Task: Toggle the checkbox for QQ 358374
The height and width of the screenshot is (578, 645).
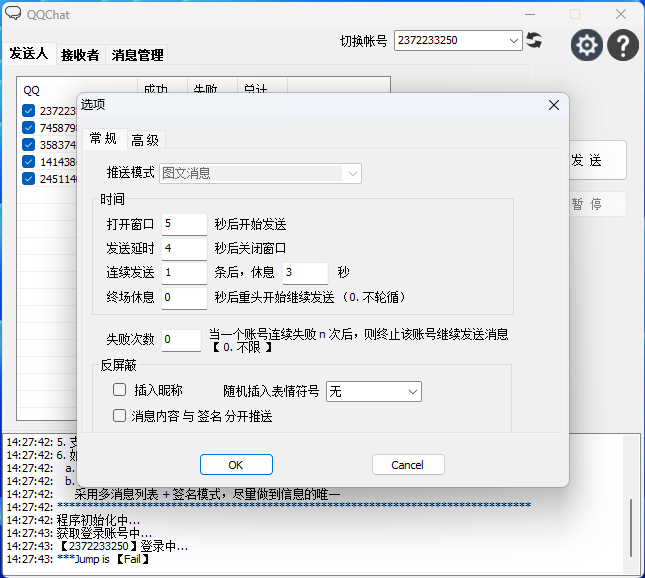Action: click(28, 144)
